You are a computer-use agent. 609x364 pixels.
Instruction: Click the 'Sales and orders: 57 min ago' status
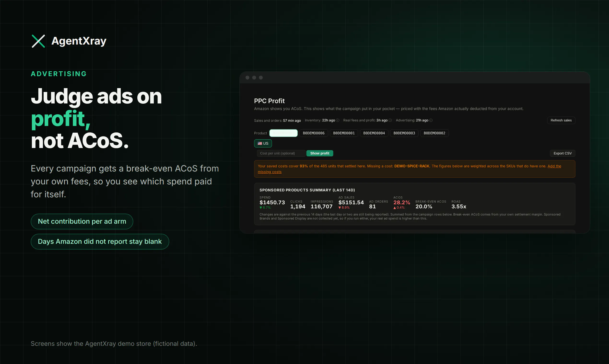pyautogui.click(x=277, y=120)
